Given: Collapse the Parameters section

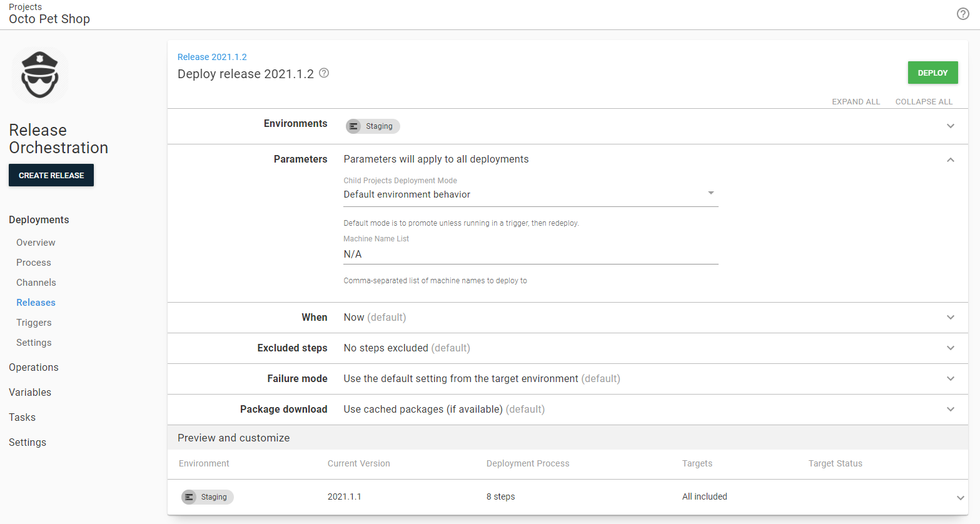Looking at the screenshot, I should pyautogui.click(x=950, y=160).
